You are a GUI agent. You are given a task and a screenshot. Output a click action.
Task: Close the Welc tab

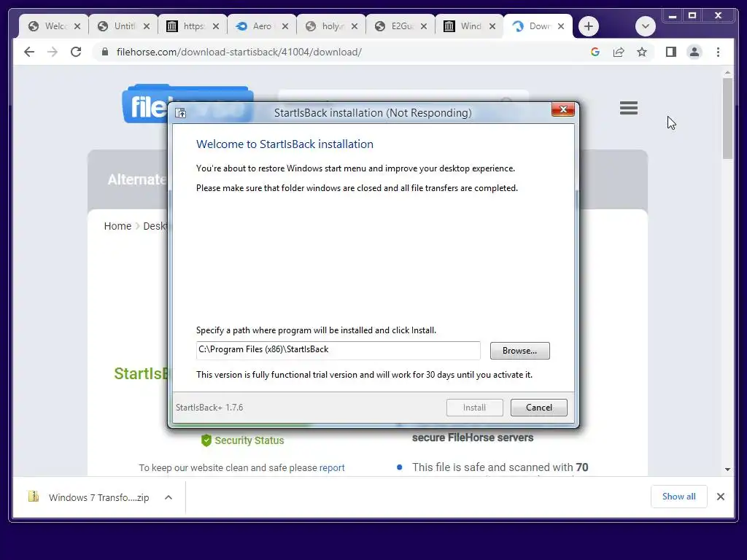(77, 26)
